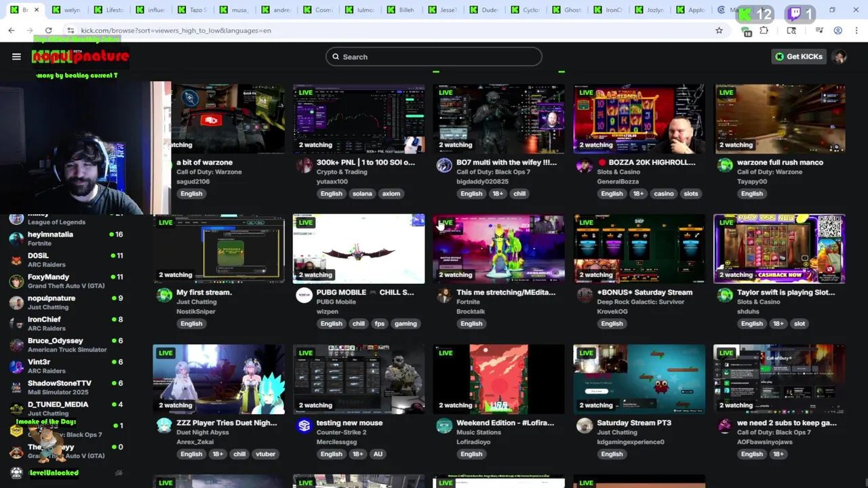
Task: Click the kdgamingexperience0 streamer avatar
Action: tap(585, 425)
